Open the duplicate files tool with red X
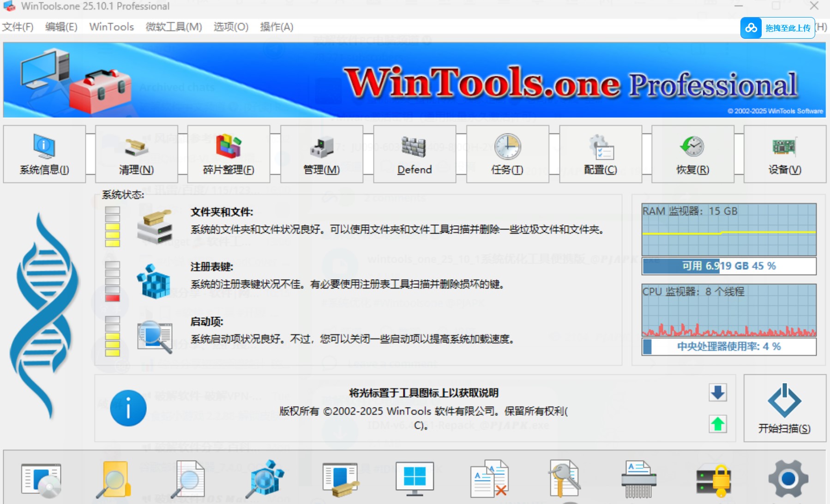Viewport: 830px width, 504px height. pyautogui.click(x=489, y=479)
